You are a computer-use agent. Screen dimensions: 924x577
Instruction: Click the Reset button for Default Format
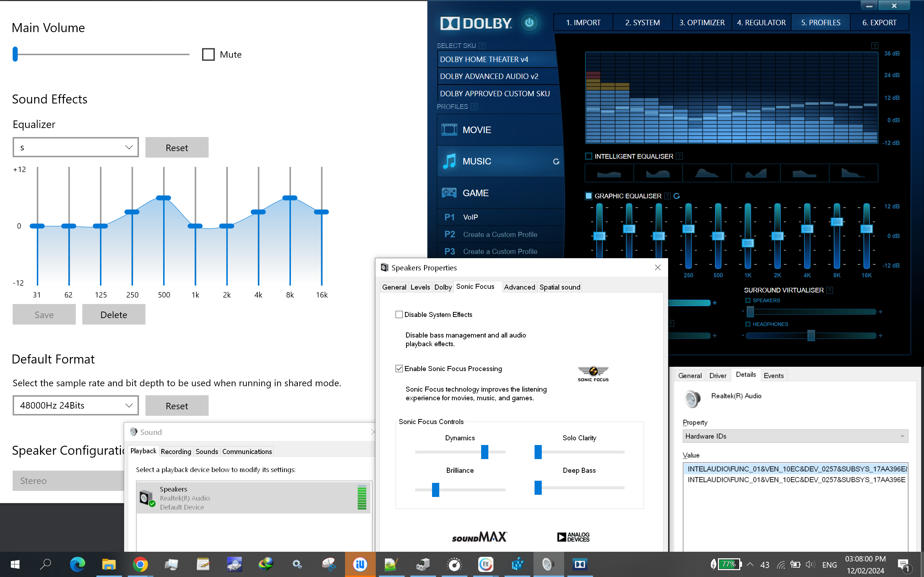[x=176, y=405]
